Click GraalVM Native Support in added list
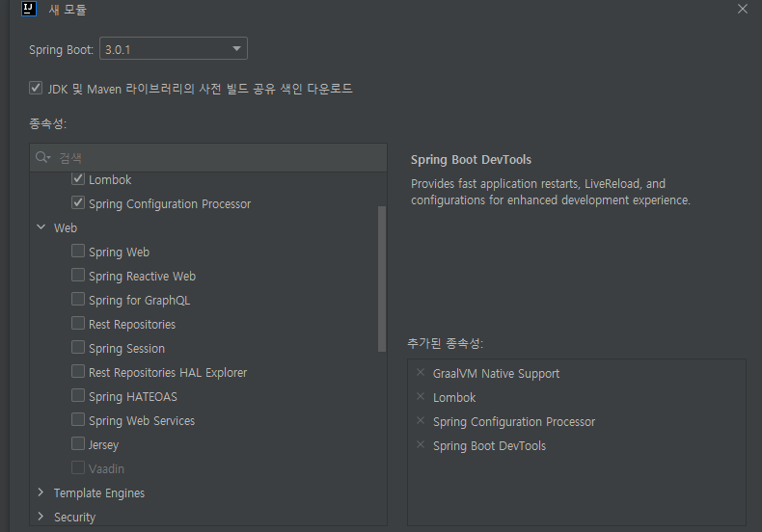This screenshot has height=532, width=762. pyautogui.click(x=496, y=373)
